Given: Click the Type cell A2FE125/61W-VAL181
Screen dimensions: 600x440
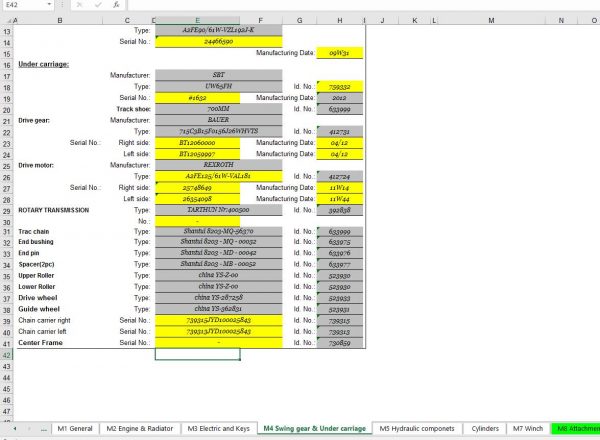Looking at the screenshot, I should (218, 176).
